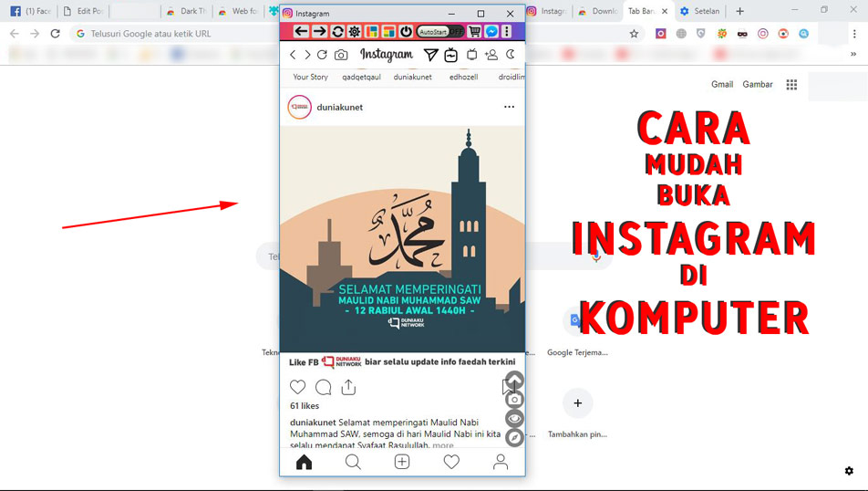This screenshot has width=868, height=491.
Task: Click purple Instagram extension icon in Chrome
Action: 661,34
